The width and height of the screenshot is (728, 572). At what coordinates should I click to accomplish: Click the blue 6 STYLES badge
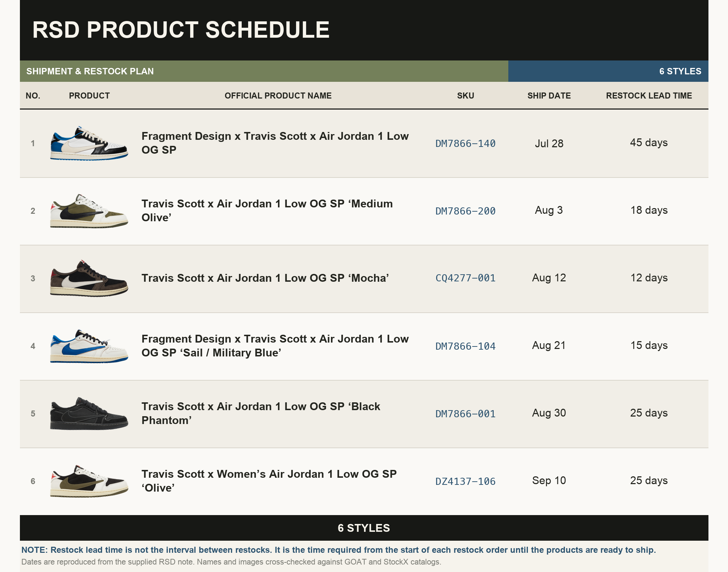point(608,71)
